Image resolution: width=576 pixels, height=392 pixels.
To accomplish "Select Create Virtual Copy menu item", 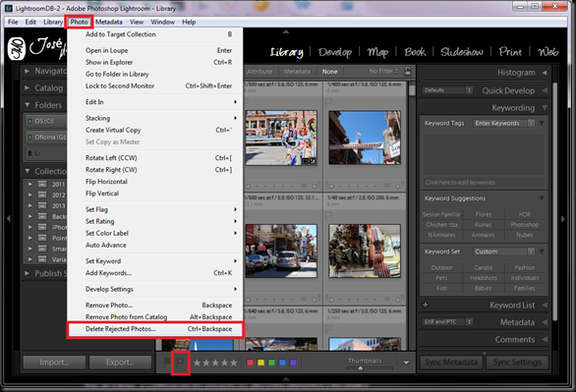I will coord(154,130).
